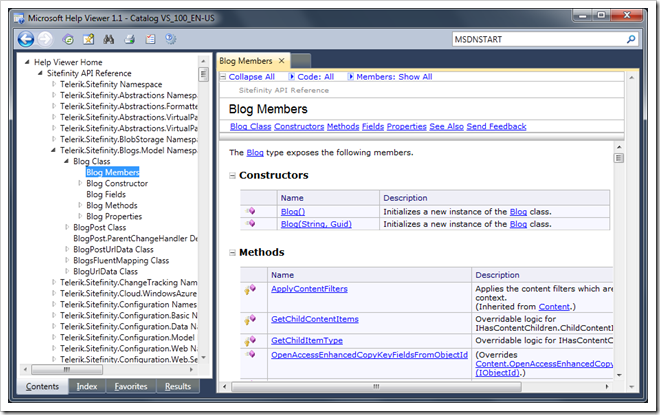Image resolution: width=660 pixels, height=415 pixels.
Task: Click the Print toolbar icon
Action: tap(129, 39)
